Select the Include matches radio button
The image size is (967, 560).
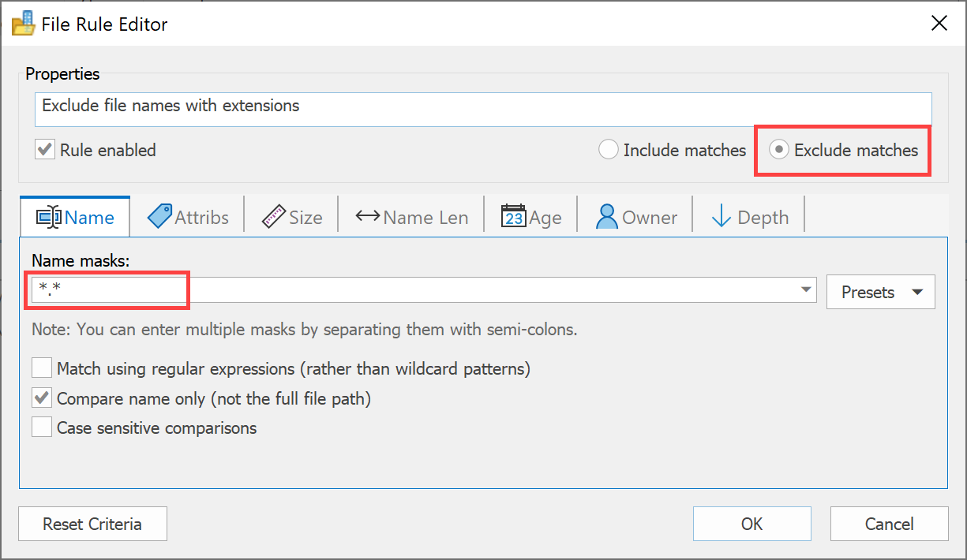tap(608, 150)
